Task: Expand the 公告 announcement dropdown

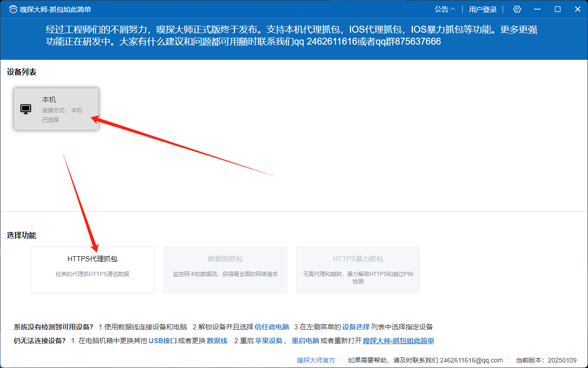Action: (x=445, y=9)
